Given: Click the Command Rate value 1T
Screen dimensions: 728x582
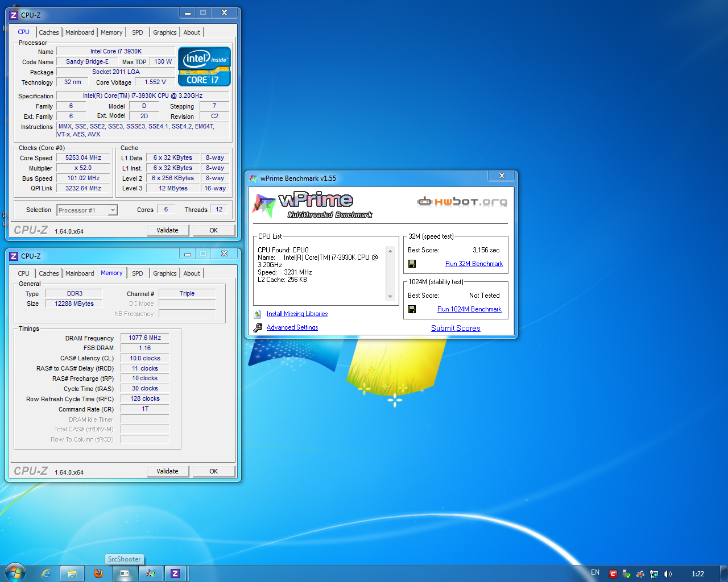Looking at the screenshot, I should pyautogui.click(x=144, y=409).
